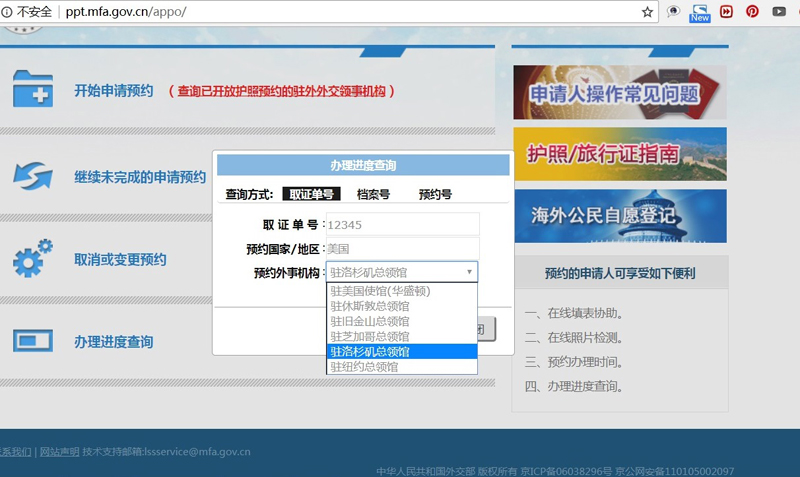Click the 取证单号 input field
Image resolution: width=800 pixels, height=477 pixels.
coord(402,224)
